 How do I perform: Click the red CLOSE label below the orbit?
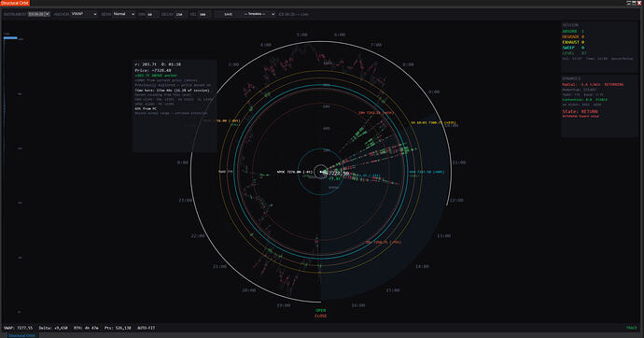point(321,317)
